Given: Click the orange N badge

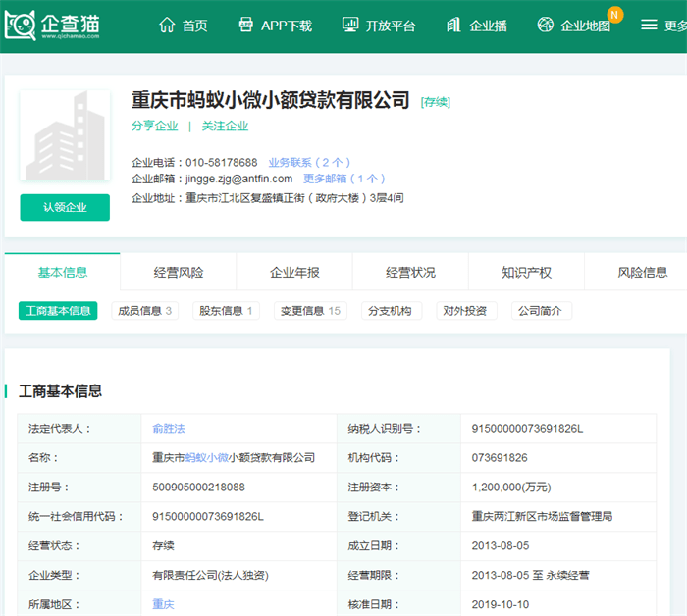Looking at the screenshot, I should 614,15.
